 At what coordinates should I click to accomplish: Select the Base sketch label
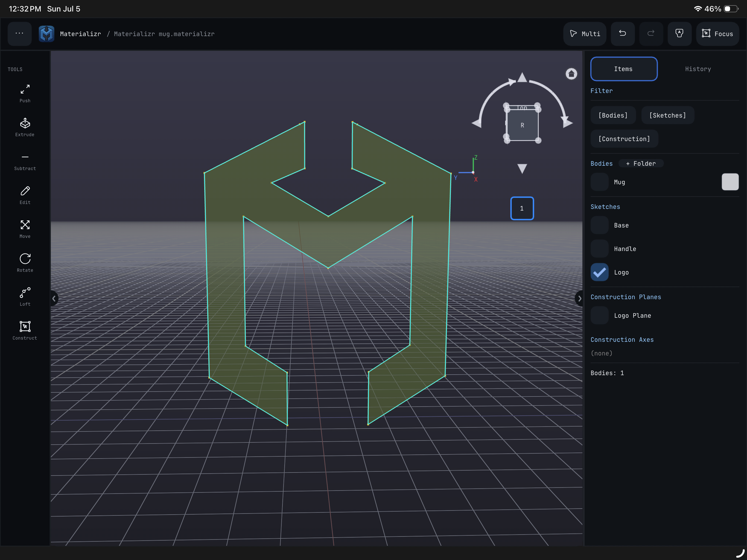pyautogui.click(x=621, y=225)
